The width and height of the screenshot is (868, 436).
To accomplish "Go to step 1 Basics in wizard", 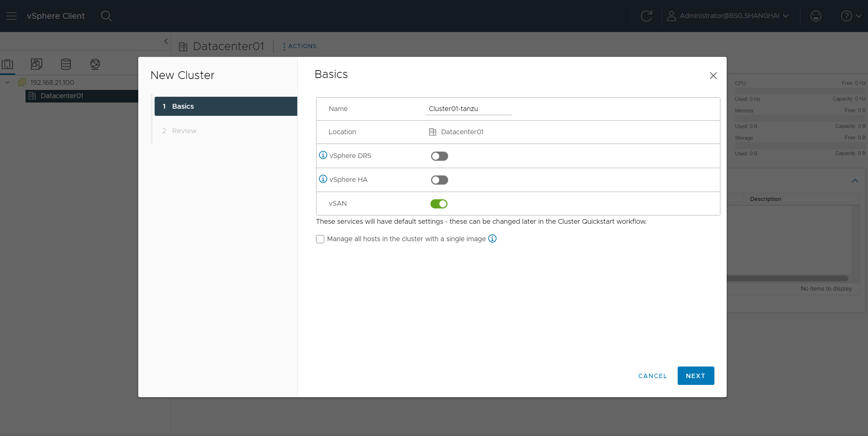I will pos(226,106).
